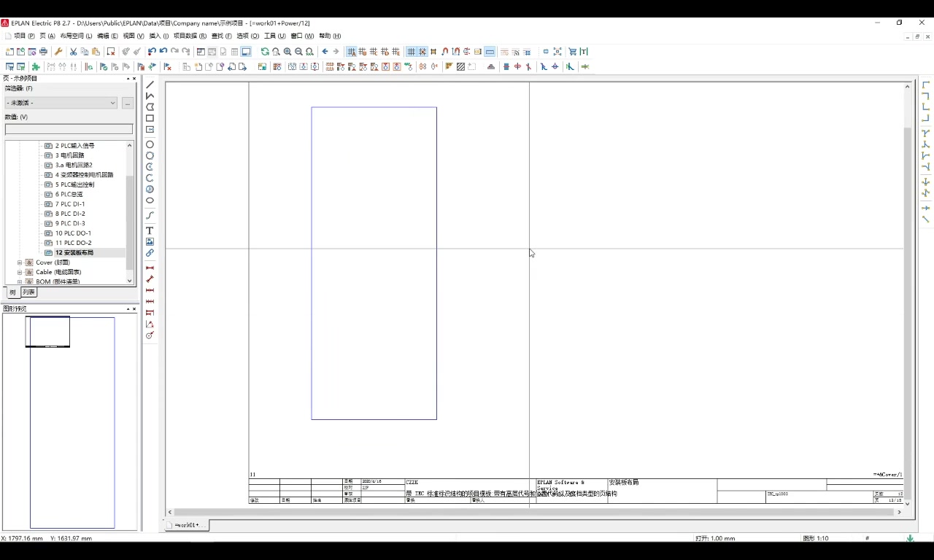Click the paste clipboard icon

click(x=96, y=52)
